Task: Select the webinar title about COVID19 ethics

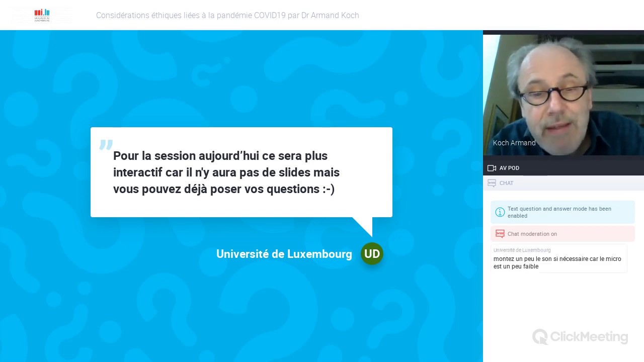Action: tap(227, 16)
